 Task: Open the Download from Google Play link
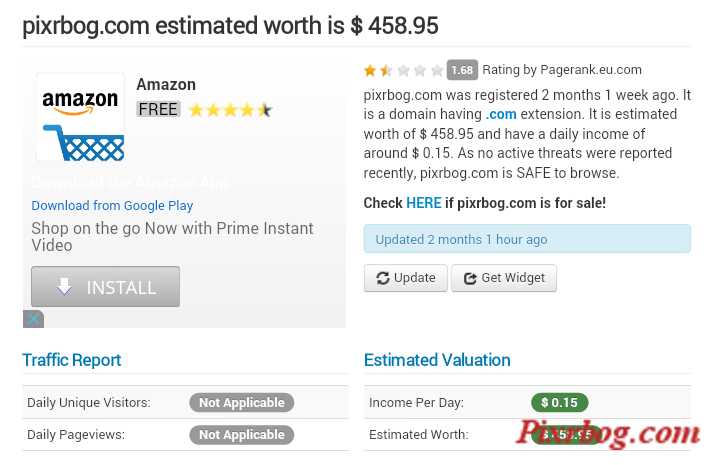[x=112, y=205]
